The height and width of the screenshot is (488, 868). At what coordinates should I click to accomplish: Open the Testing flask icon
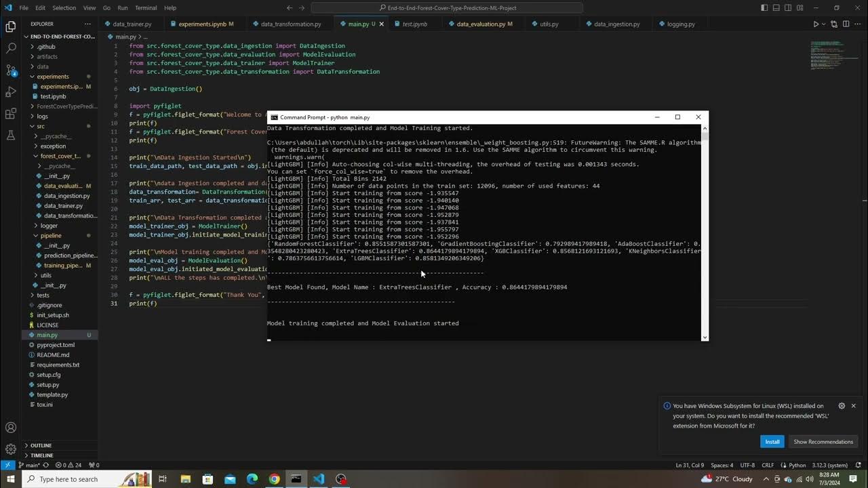11,135
